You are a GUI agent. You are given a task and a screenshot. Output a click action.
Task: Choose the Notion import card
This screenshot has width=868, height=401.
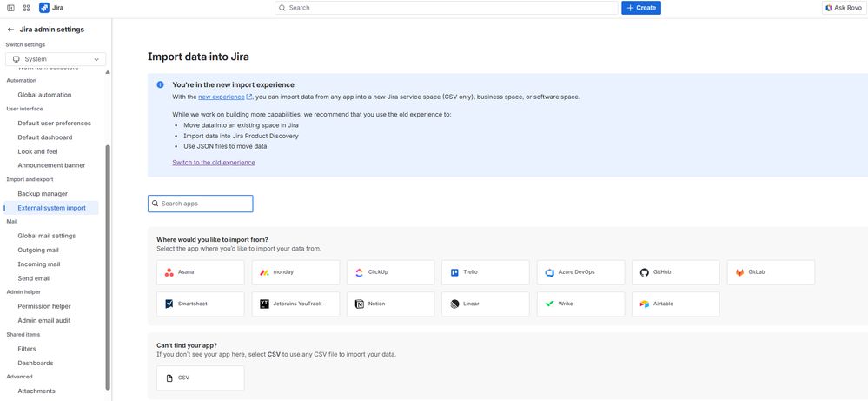390,304
